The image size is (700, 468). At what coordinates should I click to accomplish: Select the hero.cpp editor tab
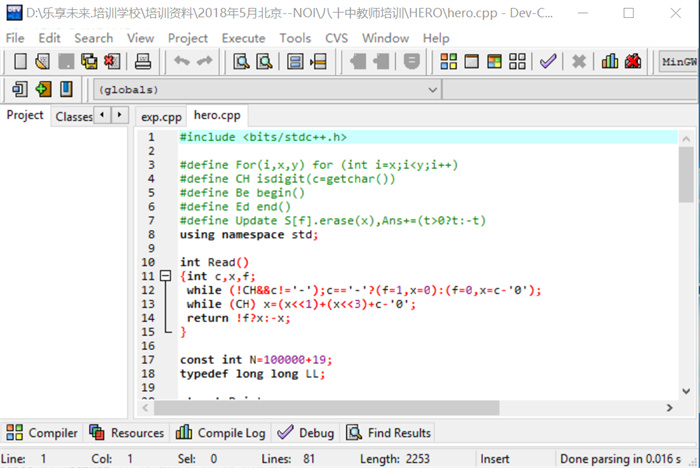pyautogui.click(x=217, y=115)
